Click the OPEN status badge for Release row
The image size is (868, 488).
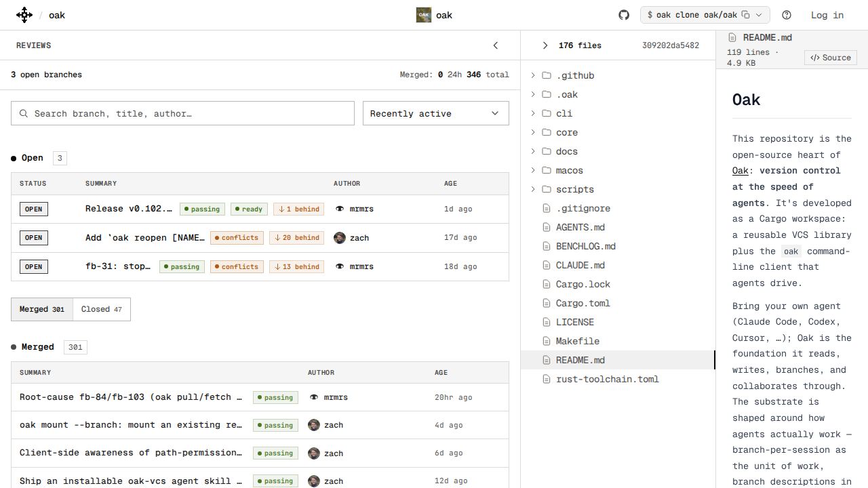[x=34, y=209]
